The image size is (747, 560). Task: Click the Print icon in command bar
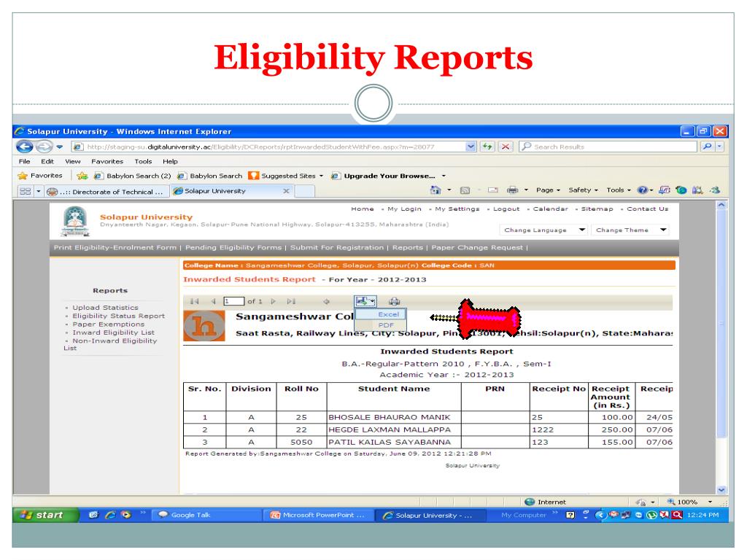click(x=513, y=190)
